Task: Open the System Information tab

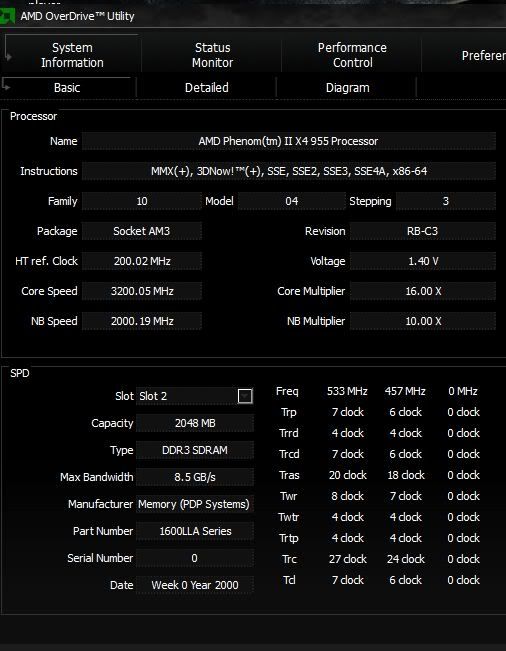Action: tap(72, 55)
